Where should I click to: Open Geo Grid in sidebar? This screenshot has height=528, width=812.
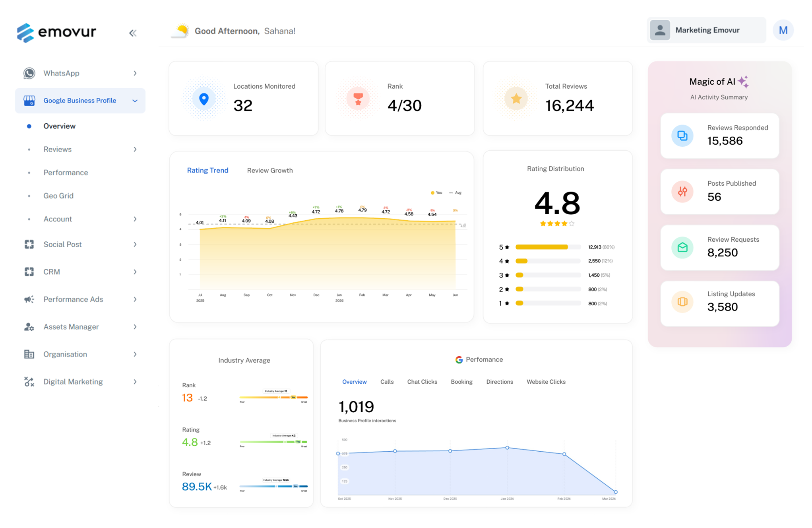(x=58, y=196)
